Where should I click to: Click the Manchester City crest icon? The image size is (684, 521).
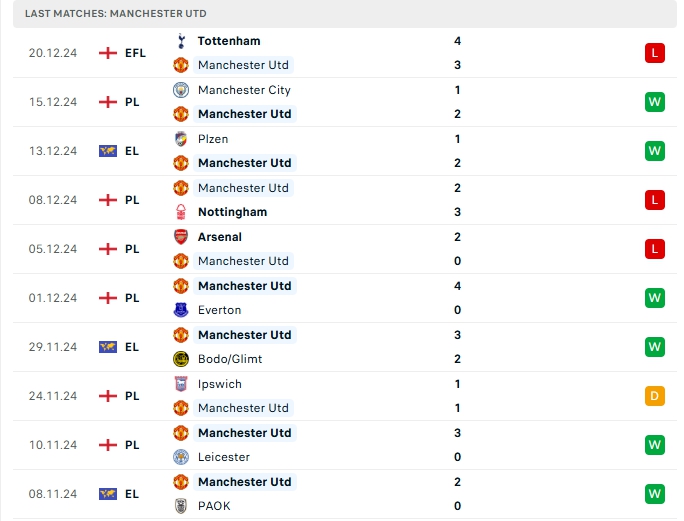pyautogui.click(x=181, y=90)
